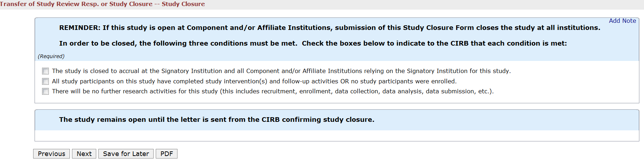
Task: Check the study closed to accrual box
Action: 45,71
